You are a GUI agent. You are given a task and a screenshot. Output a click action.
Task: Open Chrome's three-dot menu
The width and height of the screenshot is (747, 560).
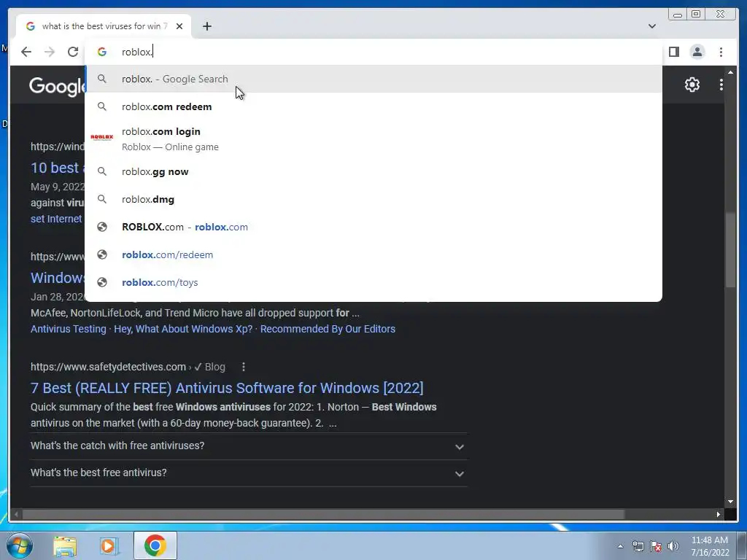(721, 52)
